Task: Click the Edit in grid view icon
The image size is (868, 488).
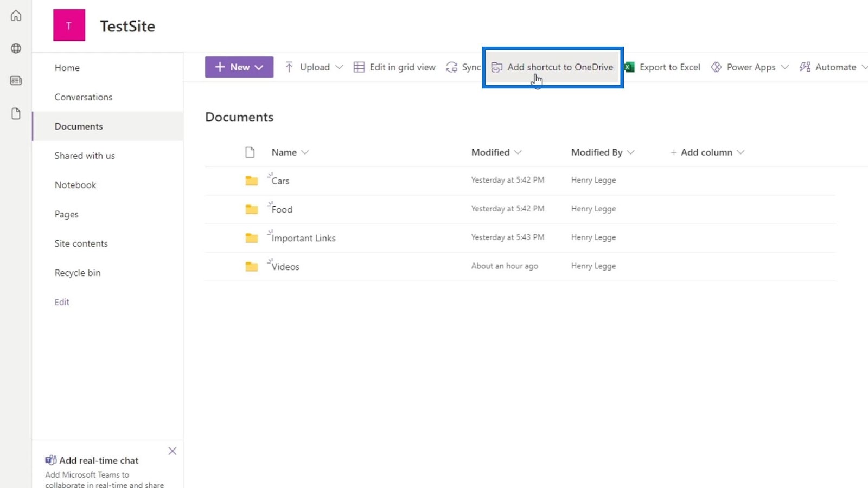Action: click(x=359, y=67)
